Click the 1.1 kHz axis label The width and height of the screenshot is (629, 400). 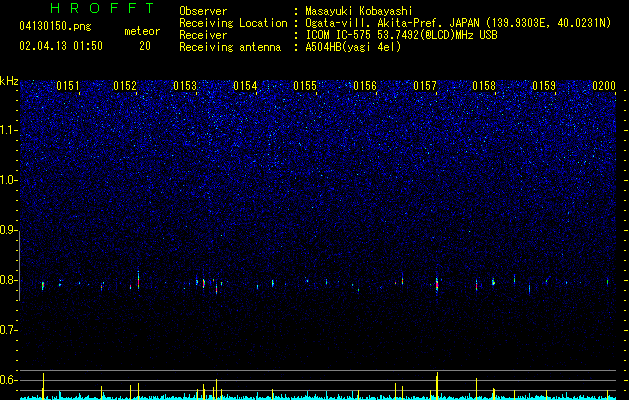(x=8, y=130)
